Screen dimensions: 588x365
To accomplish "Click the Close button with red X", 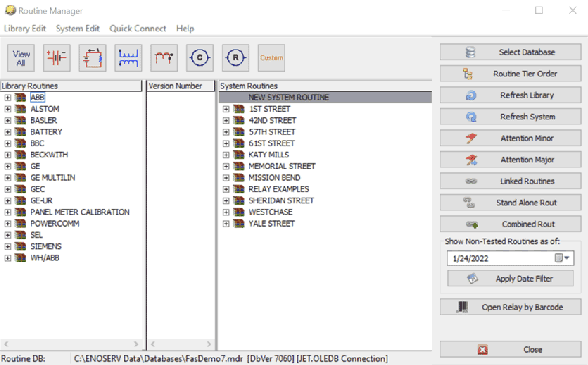I will point(510,349).
